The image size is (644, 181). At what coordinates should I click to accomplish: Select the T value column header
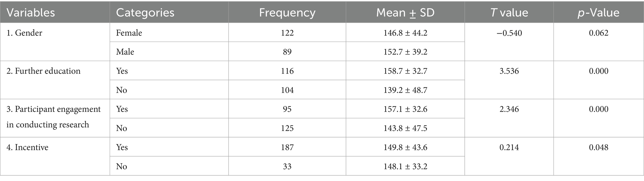click(509, 13)
